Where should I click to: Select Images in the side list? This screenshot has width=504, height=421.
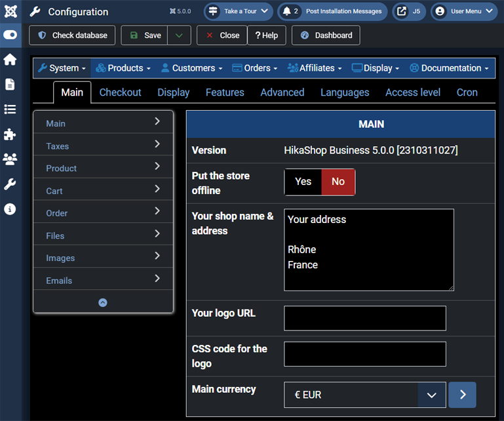coord(103,256)
